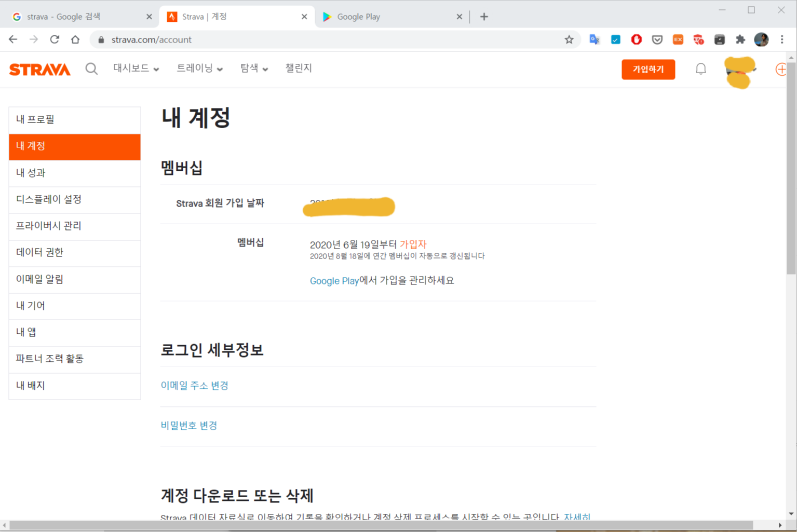Image resolution: width=797 pixels, height=532 pixels.
Task: Click the horizontal scrollbar thumb at bottom
Action: [x=381, y=525]
